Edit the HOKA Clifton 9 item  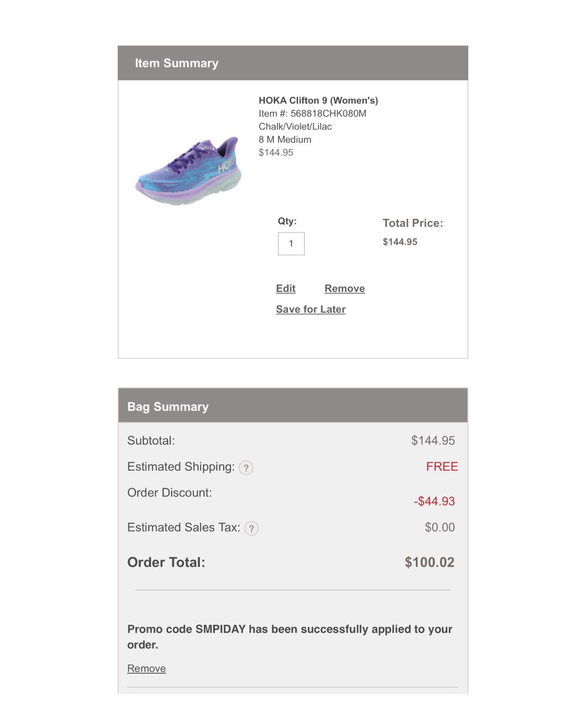tap(285, 288)
